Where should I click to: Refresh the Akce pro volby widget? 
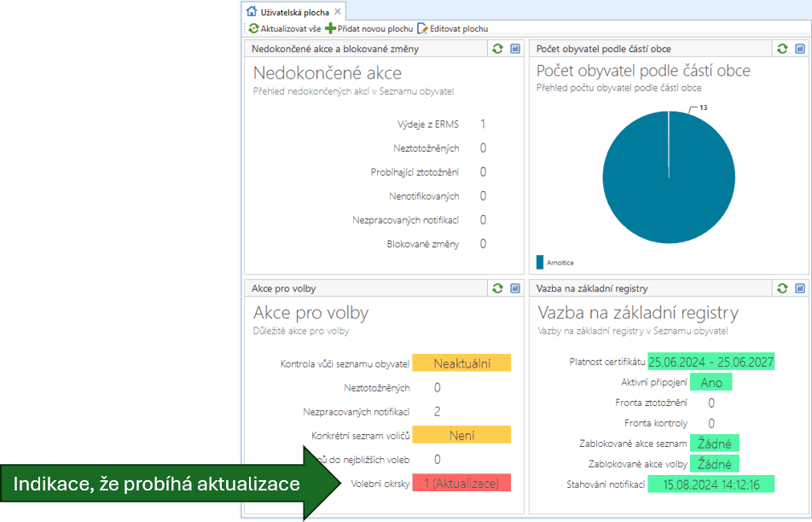click(x=498, y=288)
